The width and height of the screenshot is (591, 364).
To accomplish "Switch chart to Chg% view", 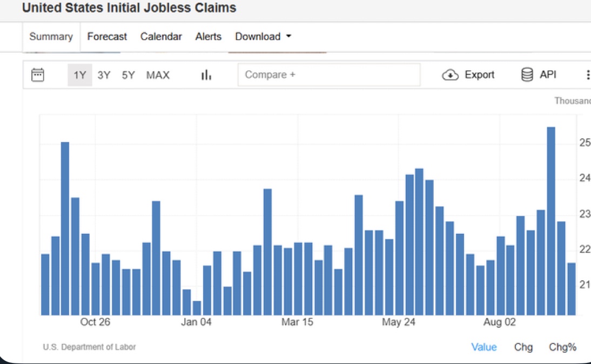I will point(562,347).
